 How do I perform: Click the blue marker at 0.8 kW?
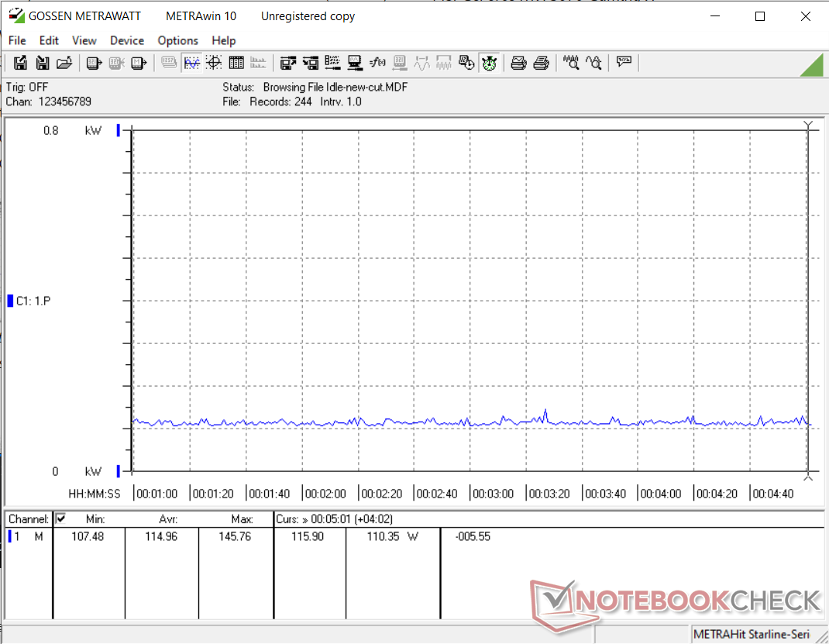coord(118,131)
